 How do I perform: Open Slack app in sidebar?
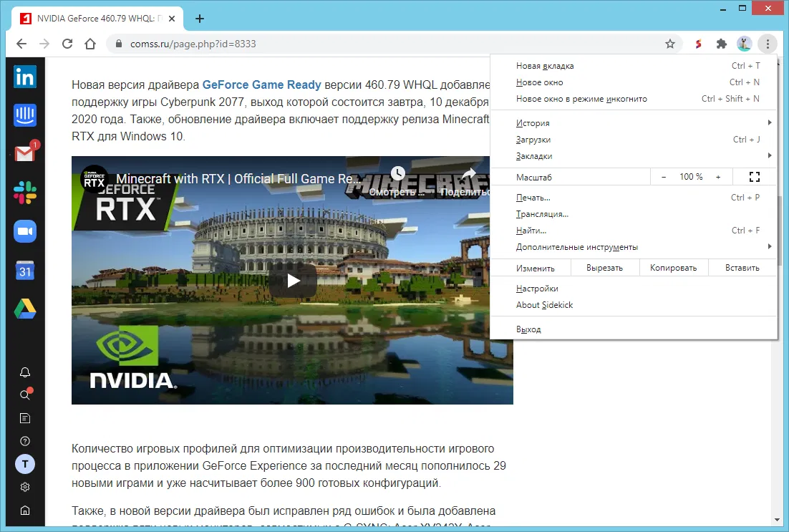coord(24,193)
